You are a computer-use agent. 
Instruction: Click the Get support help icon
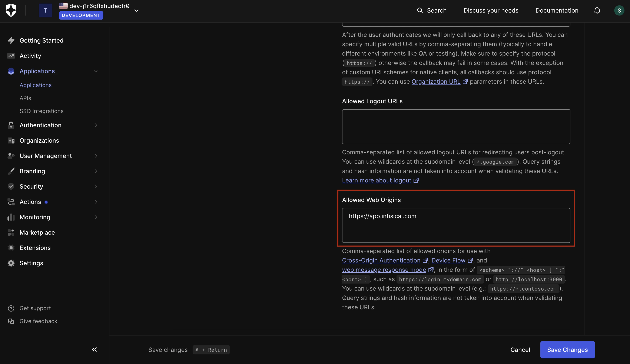11,308
